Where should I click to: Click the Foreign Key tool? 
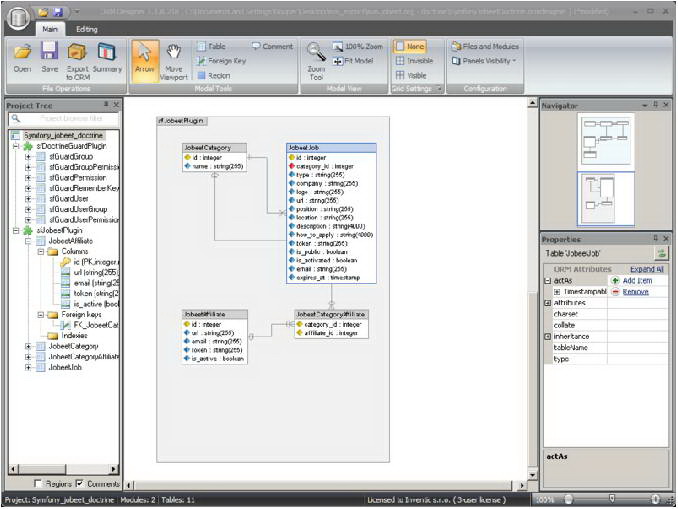pos(220,61)
